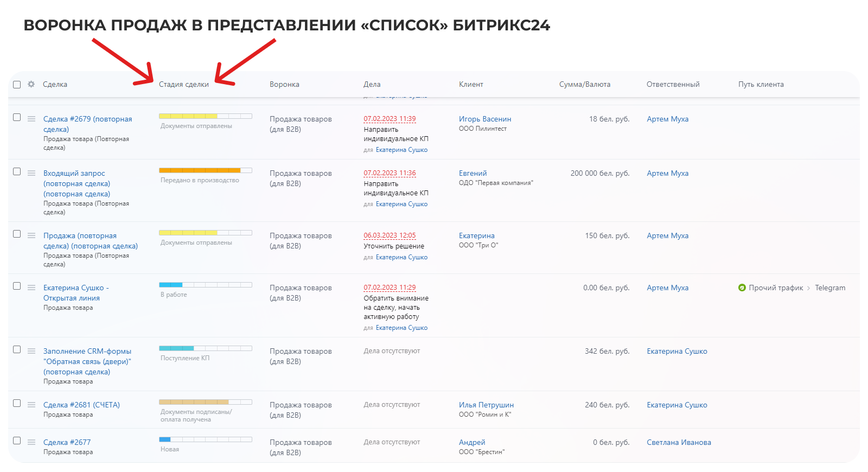This screenshot has height=472, width=868.
Task: Open client Игорь Васенин
Action: 485,119
